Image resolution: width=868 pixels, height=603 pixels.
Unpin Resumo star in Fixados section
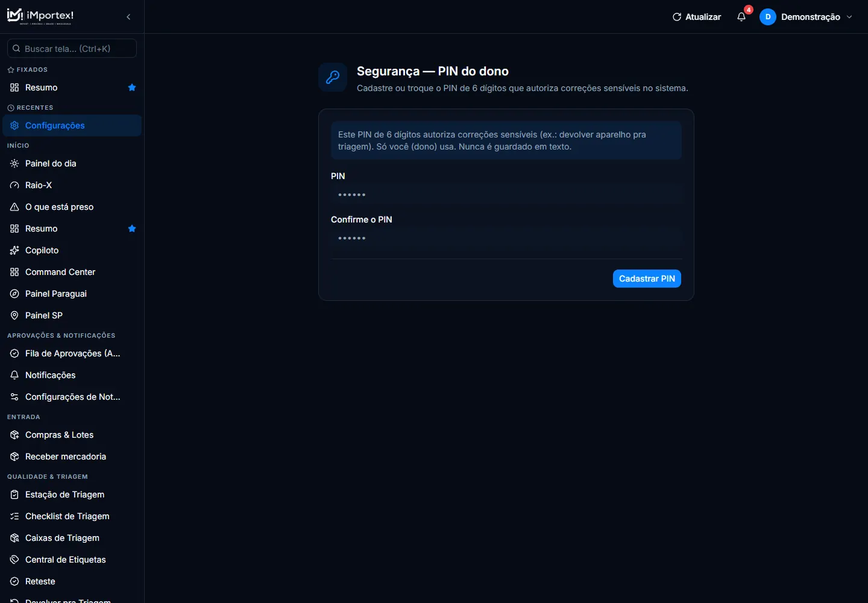(132, 87)
